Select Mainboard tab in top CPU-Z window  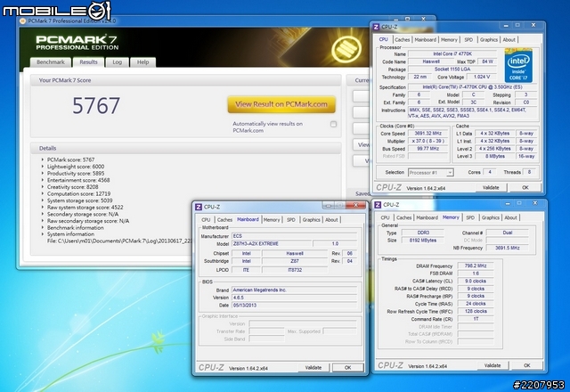426,39
